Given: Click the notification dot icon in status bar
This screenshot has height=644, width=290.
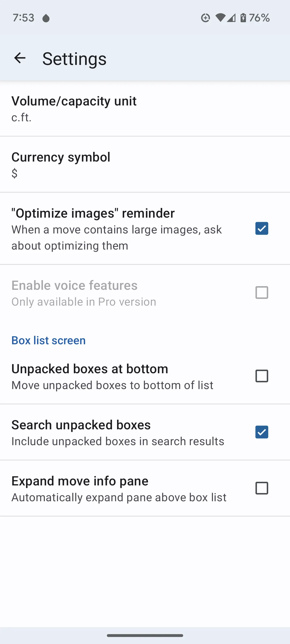Looking at the screenshot, I should click(46, 18).
